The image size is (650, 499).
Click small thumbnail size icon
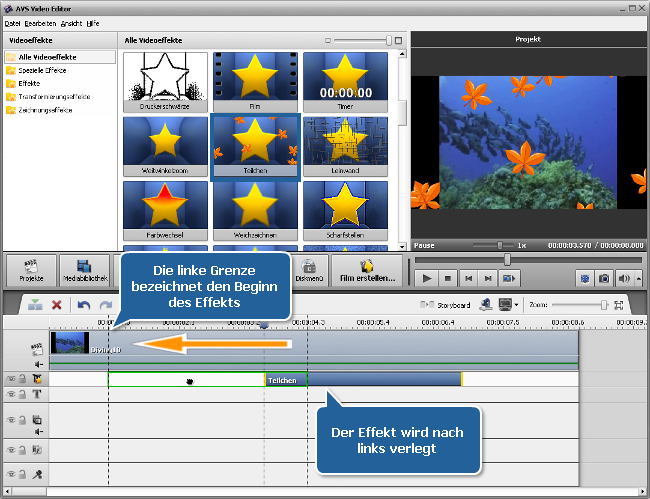[x=328, y=41]
